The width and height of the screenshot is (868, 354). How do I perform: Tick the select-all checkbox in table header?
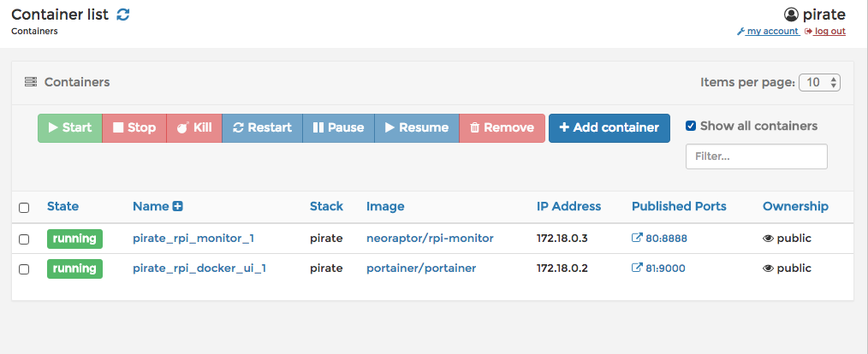(24, 208)
